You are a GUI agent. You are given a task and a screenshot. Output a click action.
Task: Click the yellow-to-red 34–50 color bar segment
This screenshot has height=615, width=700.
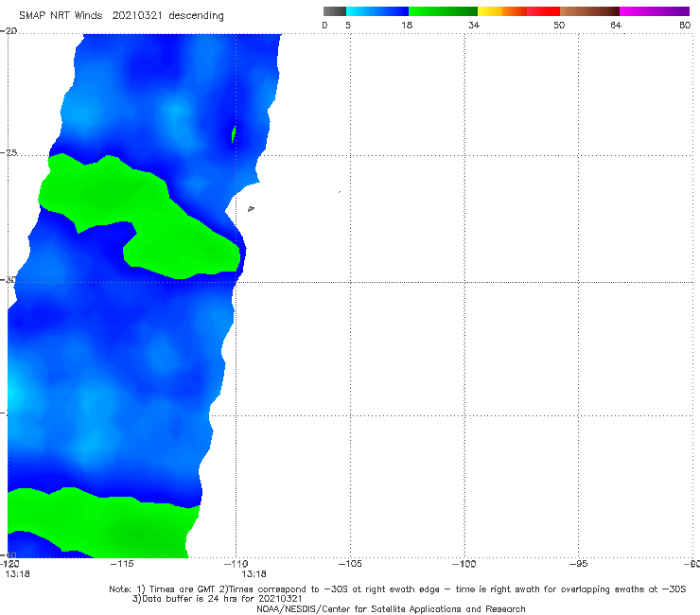click(518, 11)
